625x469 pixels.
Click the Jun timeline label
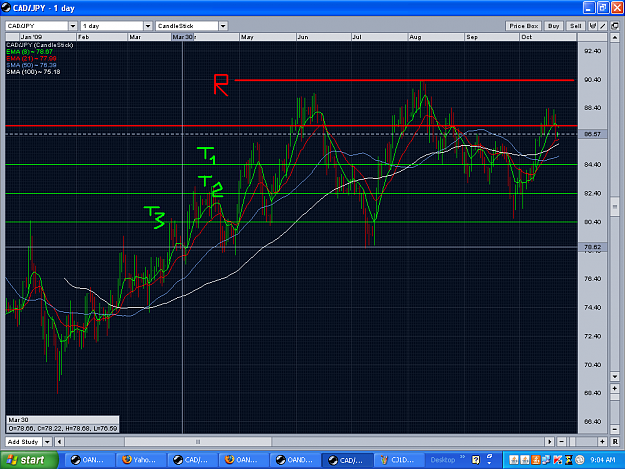[x=303, y=37]
